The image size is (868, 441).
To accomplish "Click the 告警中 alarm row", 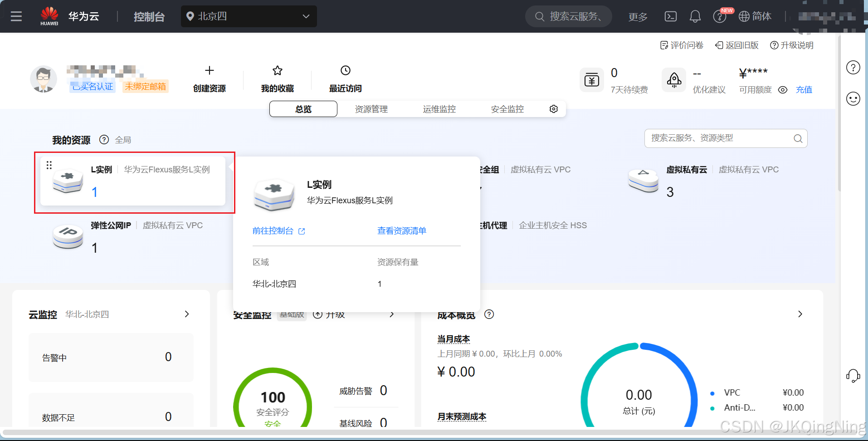I will (111, 358).
